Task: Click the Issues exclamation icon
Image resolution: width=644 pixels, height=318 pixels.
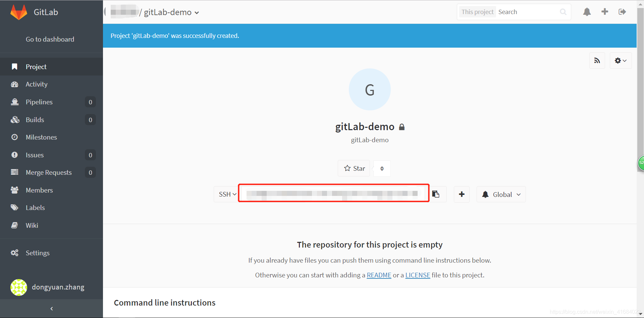Action: click(x=14, y=155)
